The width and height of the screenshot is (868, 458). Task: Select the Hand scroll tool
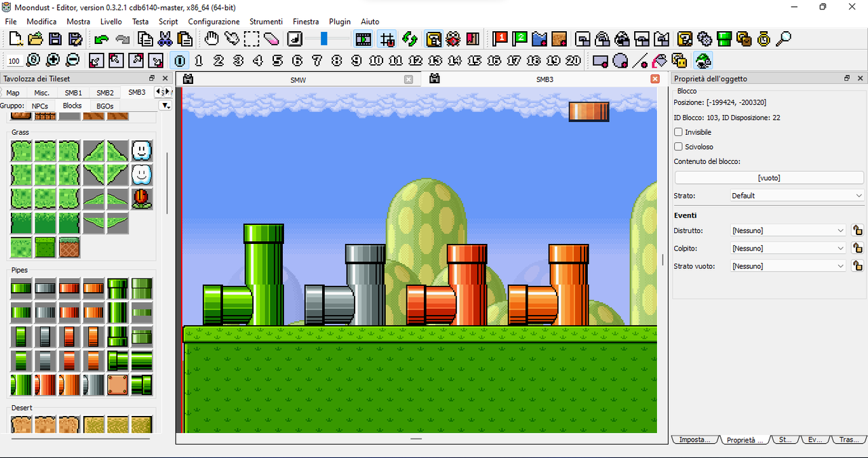click(212, 39)
